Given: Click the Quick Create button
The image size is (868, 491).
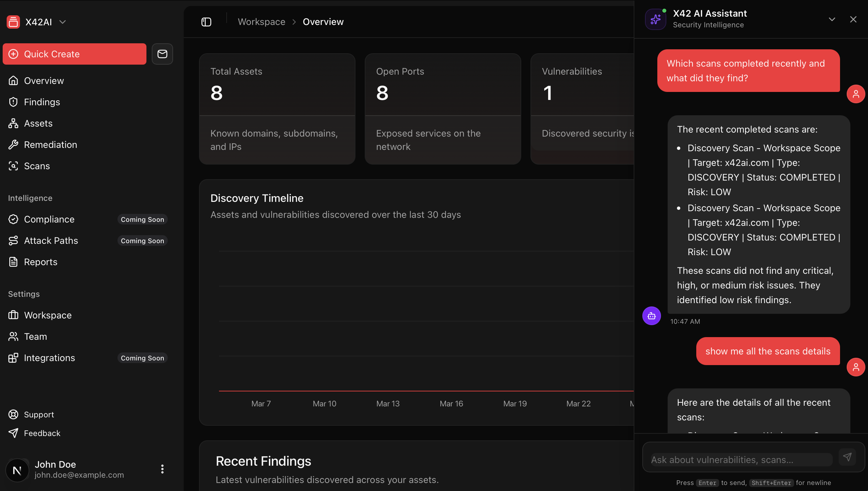Looking at the screenshot, I should 75,54.
